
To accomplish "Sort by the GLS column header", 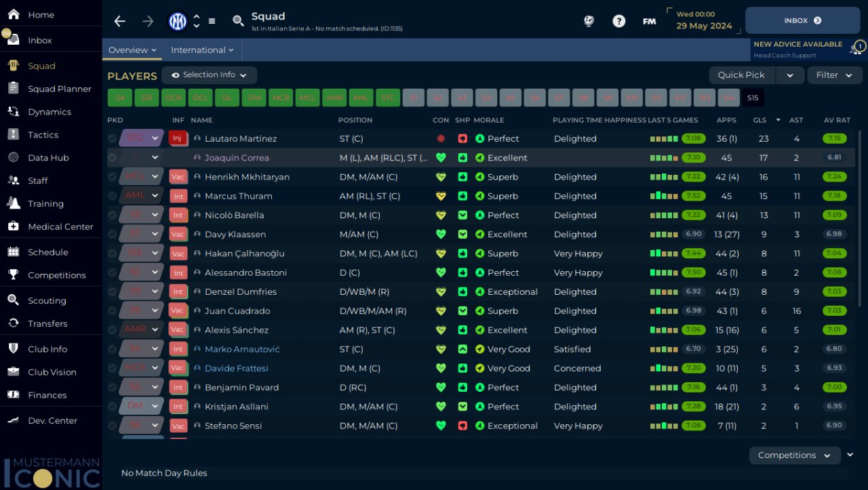I will click(759, 120).
